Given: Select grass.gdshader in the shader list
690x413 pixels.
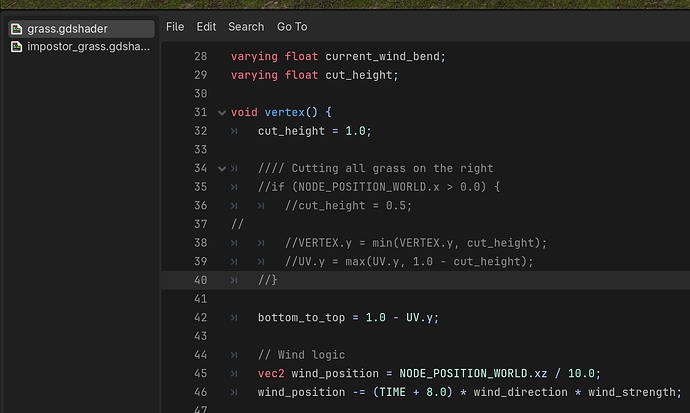Looking at the screenshot, I should point(81,29).
